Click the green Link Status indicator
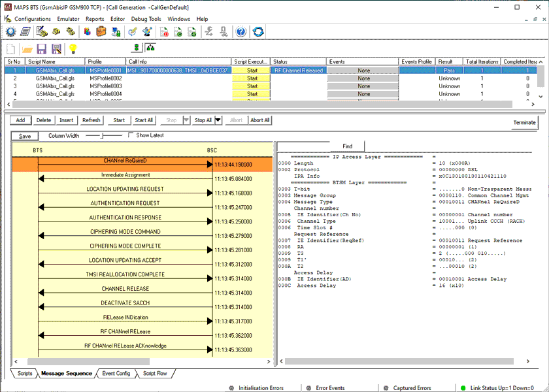The width and height of the screenshot is (549, 392). click(x=463, y=388)
